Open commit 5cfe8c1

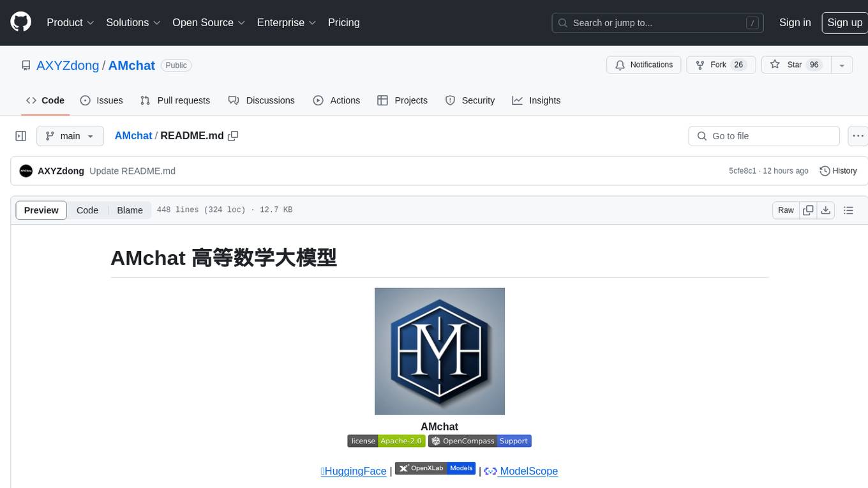[742, 171]
